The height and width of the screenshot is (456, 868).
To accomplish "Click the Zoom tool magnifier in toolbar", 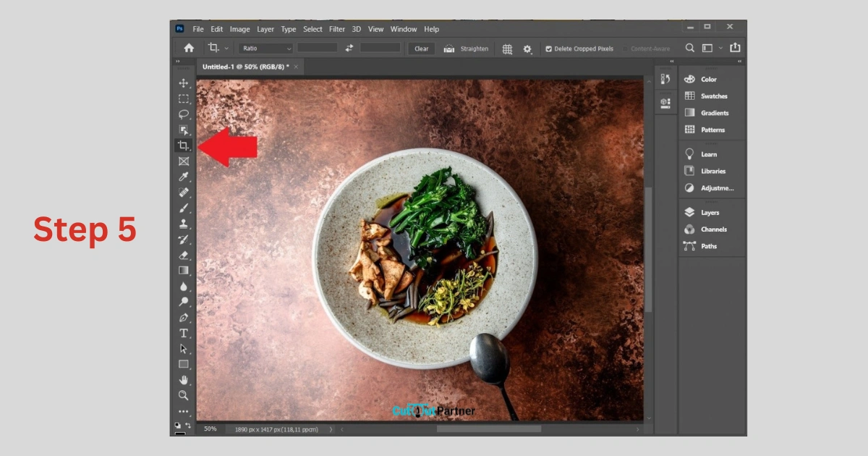I will click(x=184, y=395).
